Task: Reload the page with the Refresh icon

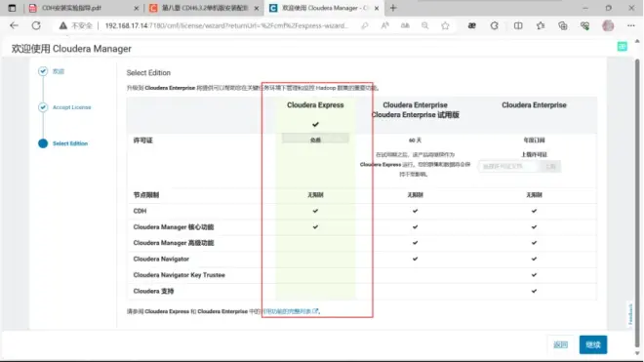Action: [x=36, y=25]
